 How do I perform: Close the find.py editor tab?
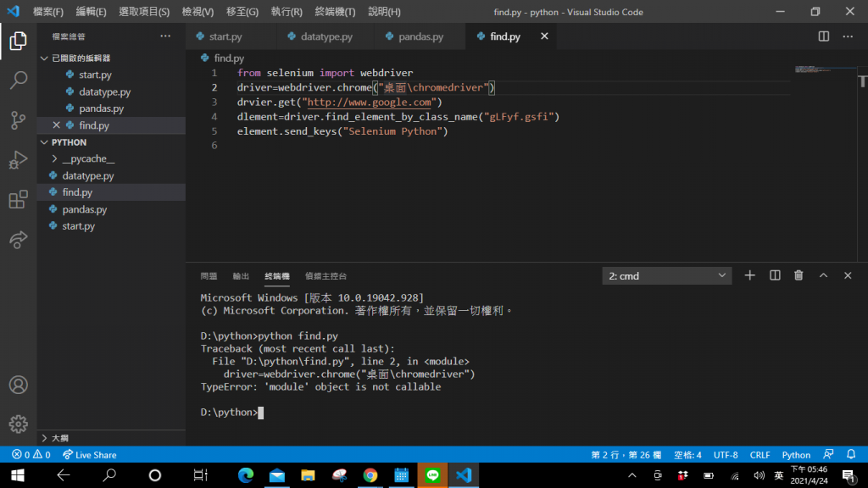click(x=544, y=36)
